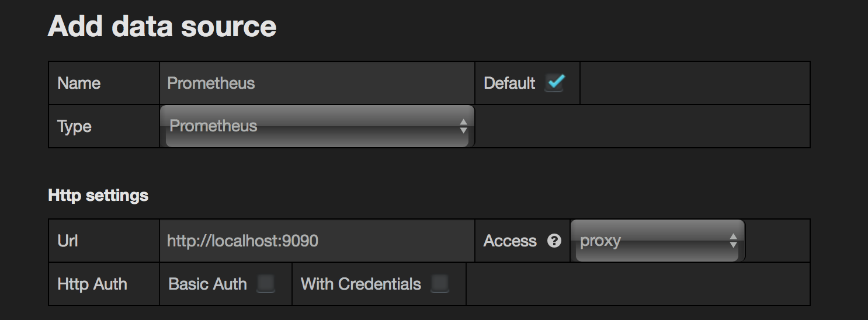Enable the Basic Auth checkbox
868x320 pixels.
[x=266, y=284]
